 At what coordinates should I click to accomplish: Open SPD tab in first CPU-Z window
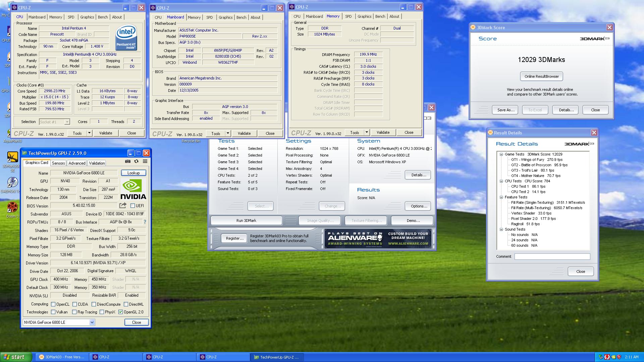71,17
